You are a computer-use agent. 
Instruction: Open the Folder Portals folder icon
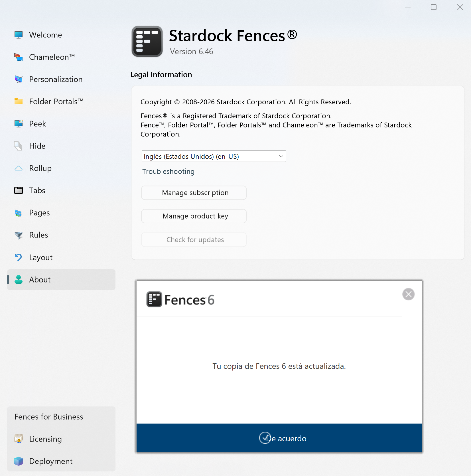[19, 101]
